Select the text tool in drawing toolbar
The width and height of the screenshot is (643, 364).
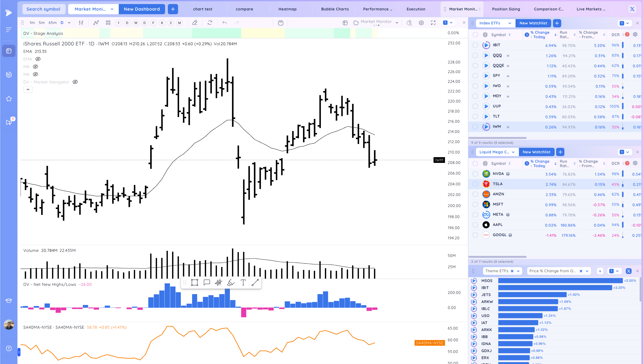pyautogui.click(x=243, y=283)
